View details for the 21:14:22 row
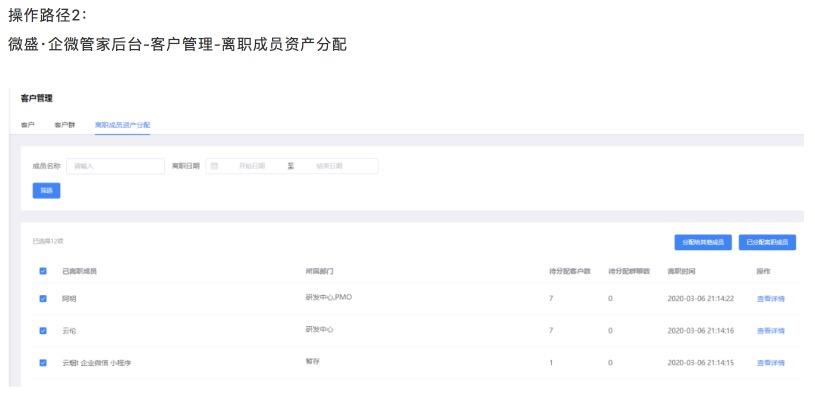 [771, 299]
